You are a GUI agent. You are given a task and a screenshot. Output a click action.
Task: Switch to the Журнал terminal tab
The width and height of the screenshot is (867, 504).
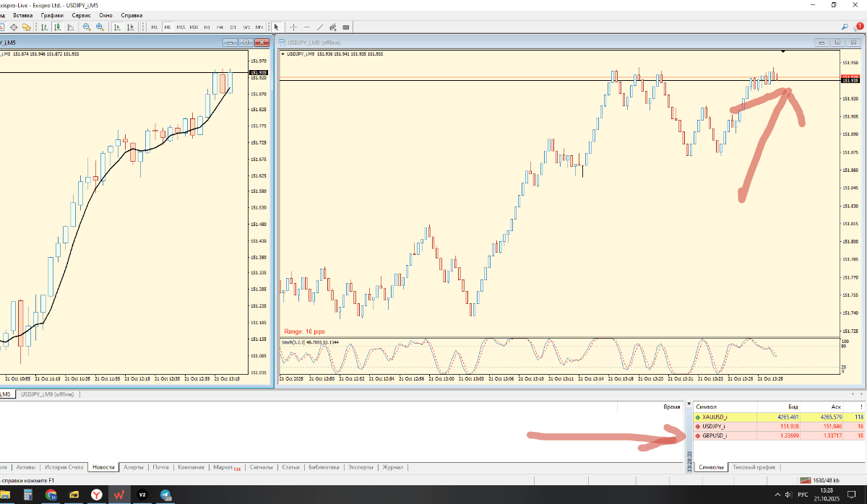click(393, 467)
